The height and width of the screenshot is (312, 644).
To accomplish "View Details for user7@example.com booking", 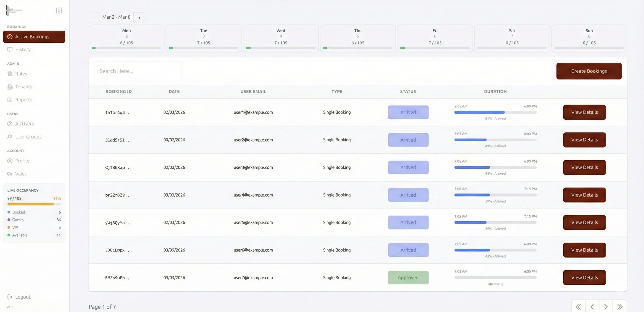I will pyautogui.click(x=584, y=278).
